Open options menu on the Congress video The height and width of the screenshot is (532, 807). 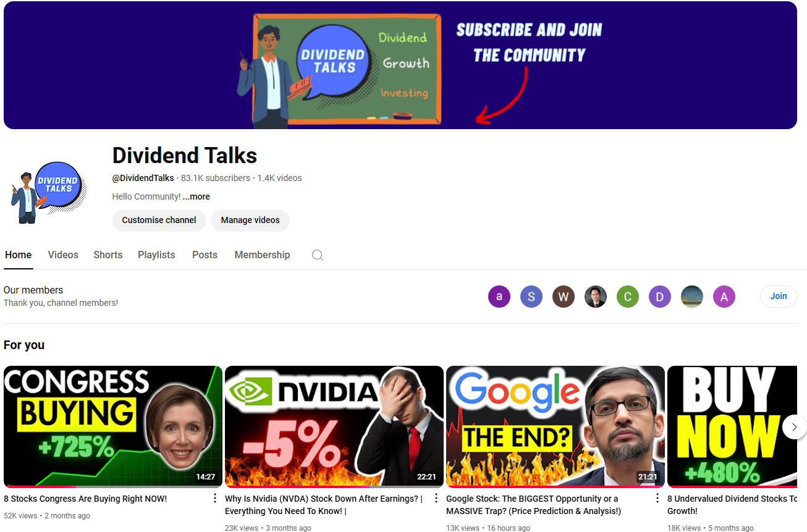pos(214,497)
